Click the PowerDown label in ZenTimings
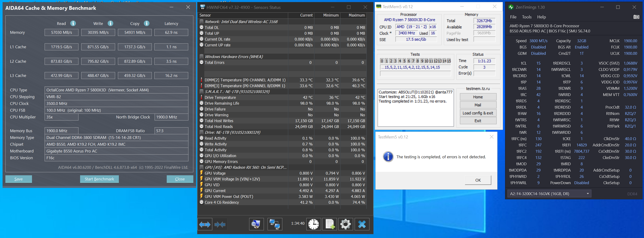 [560, 183]
